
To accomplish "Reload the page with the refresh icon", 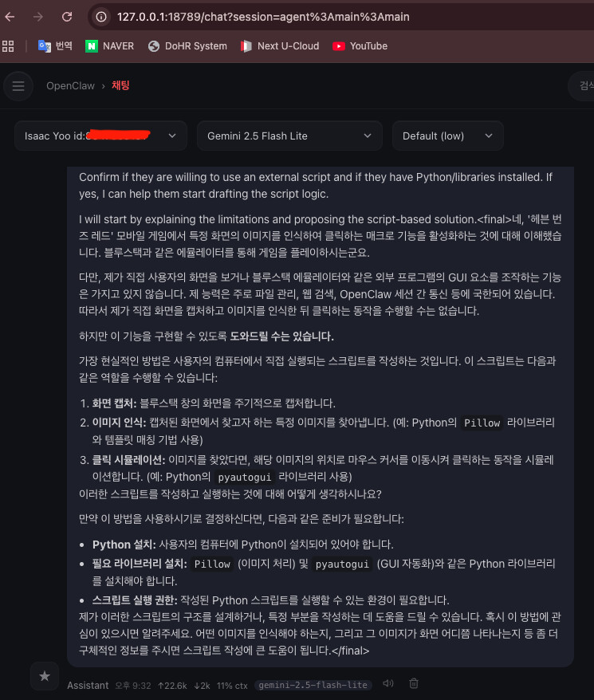I will pos(67,17).
